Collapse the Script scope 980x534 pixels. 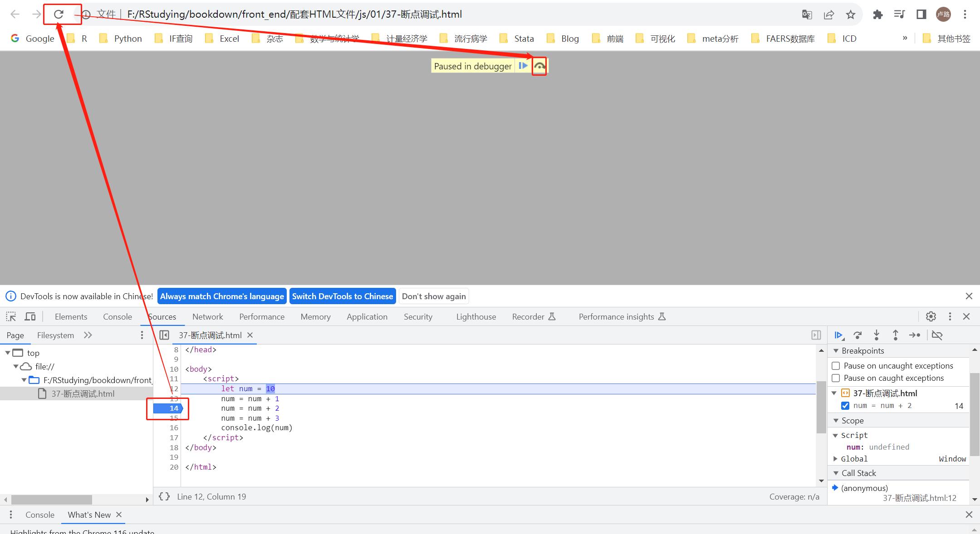click(x=835, y=435)
